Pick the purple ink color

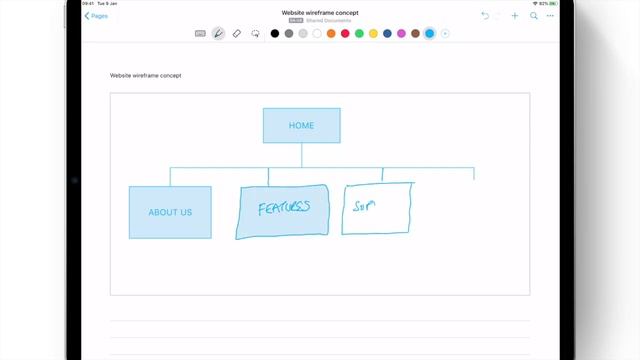coord(402,33)
